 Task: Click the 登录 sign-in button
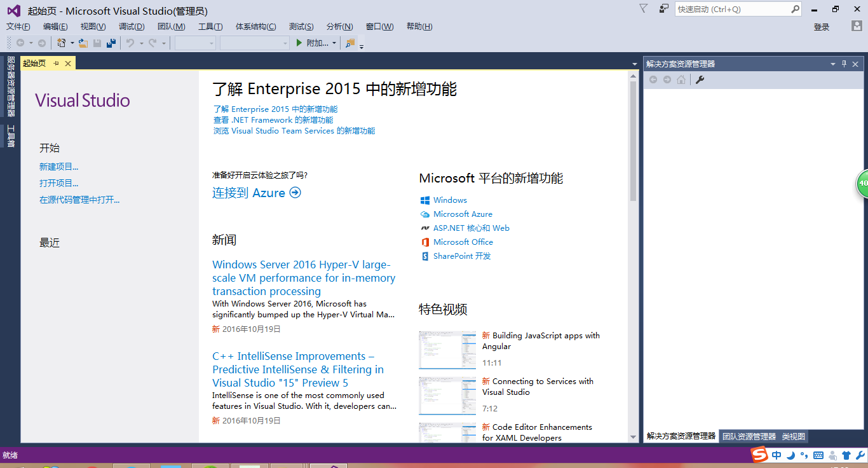pos(822,27)
